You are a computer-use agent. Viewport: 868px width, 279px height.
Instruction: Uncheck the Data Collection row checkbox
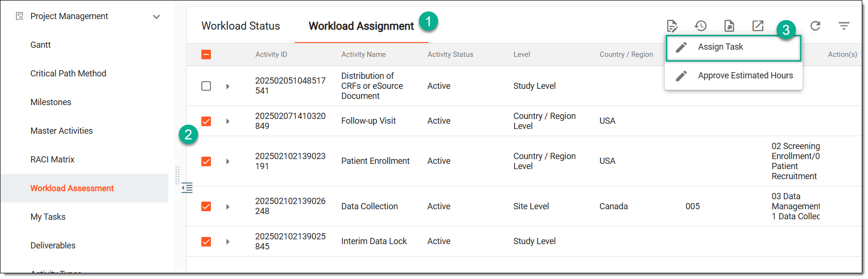point(206,206)
